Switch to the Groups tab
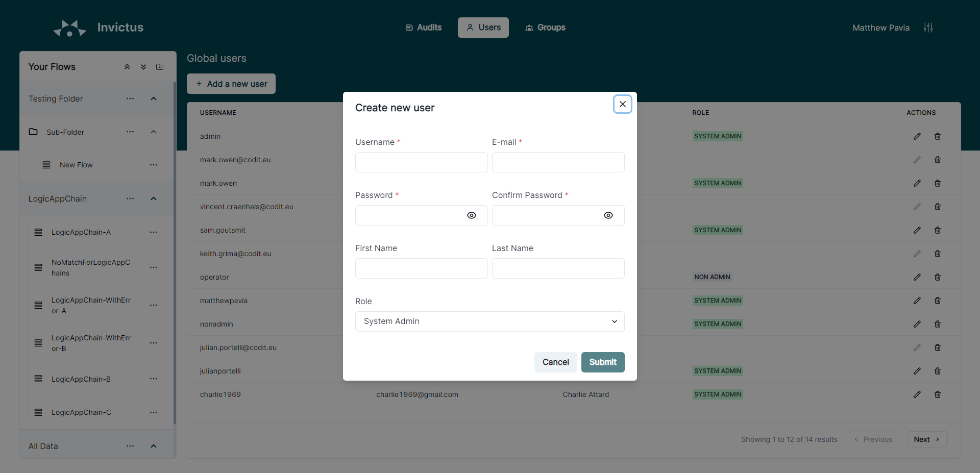This screenshot has width=980, height=473. [545, 28]
